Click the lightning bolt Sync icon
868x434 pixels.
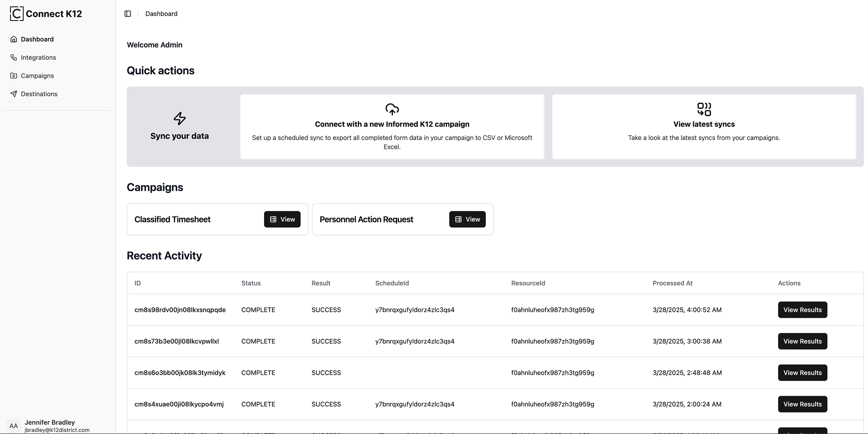pyautogui.click(x=179, y=119)
